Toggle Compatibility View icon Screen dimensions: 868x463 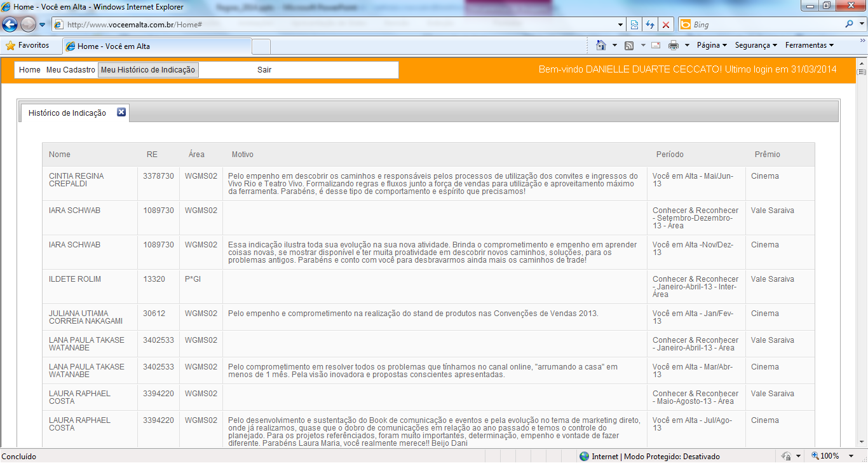[x=634, y=25]
